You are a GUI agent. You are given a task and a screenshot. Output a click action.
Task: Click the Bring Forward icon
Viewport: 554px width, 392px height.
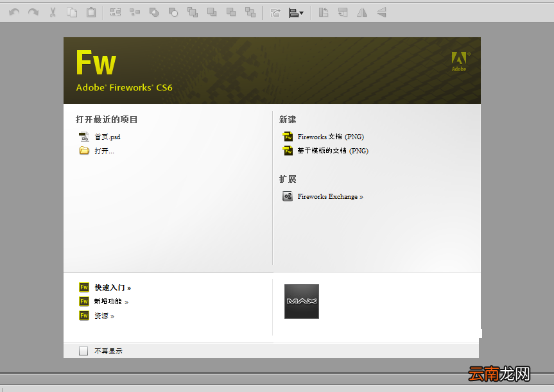pyautogui.click(x=212, y=13)
